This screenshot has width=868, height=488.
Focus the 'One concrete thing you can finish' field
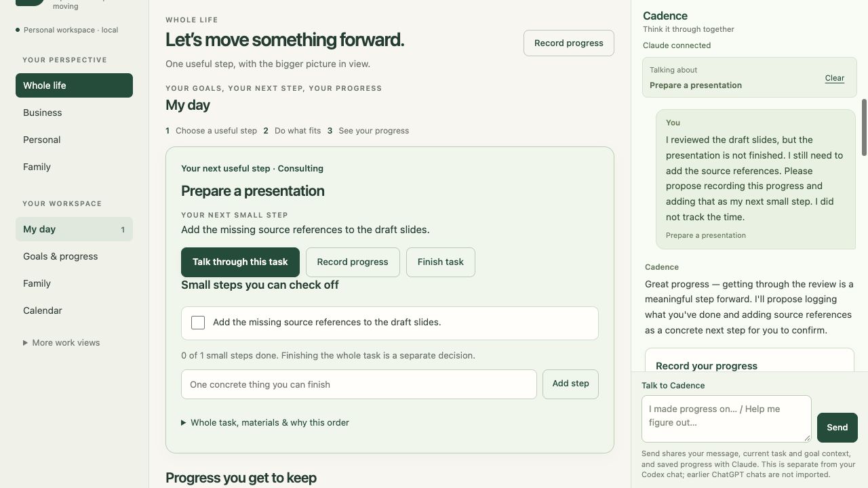(x=359, y=384)
